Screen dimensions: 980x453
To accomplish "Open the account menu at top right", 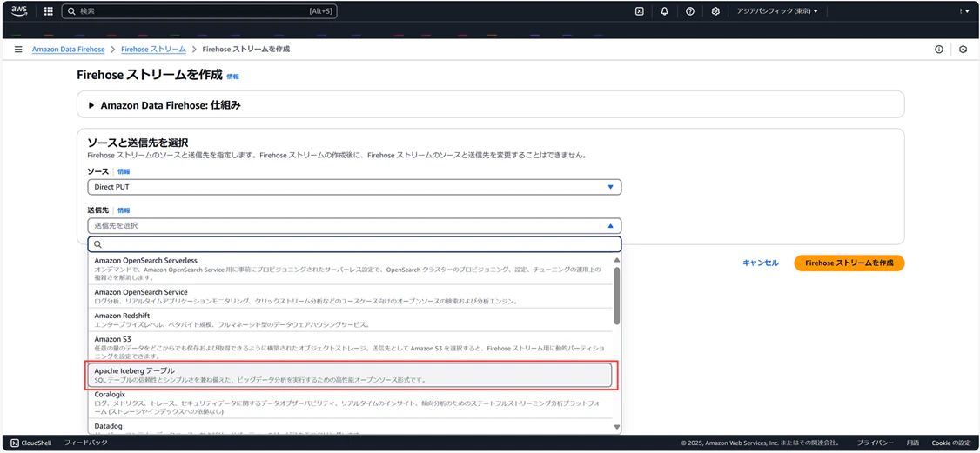I will click(x=964, y=11).
